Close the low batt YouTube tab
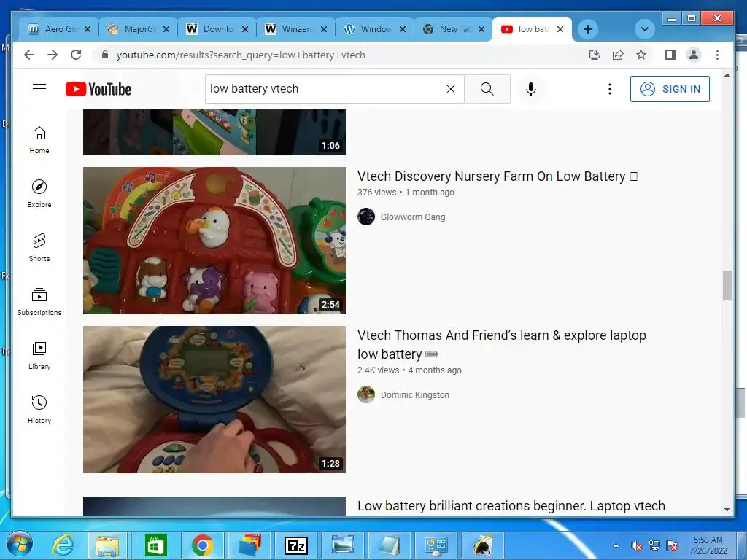Viewport: 747px width, 560px height. coord(560,29)
